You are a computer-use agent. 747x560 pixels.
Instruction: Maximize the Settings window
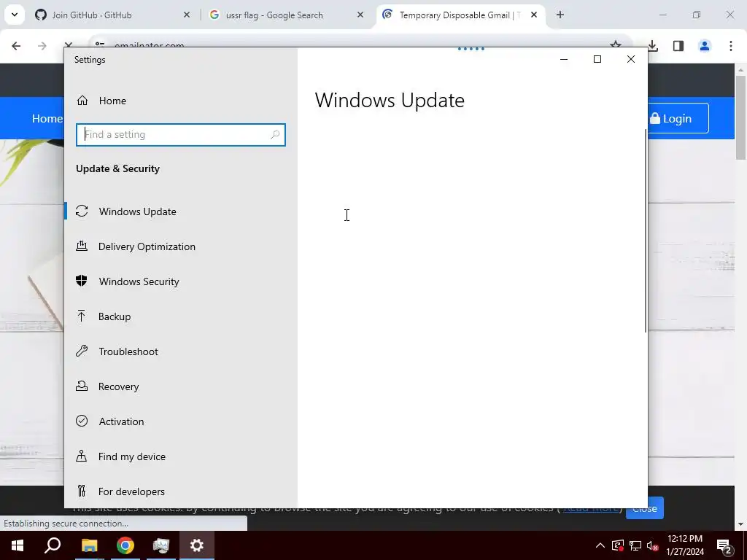click(x=597, y=59)
